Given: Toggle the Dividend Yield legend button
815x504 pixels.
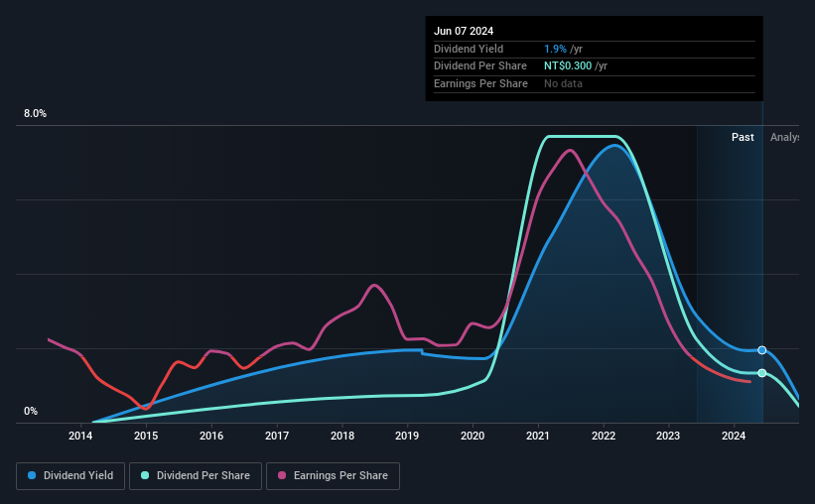Looking at the screenshot, I should (x=70, y=476).
